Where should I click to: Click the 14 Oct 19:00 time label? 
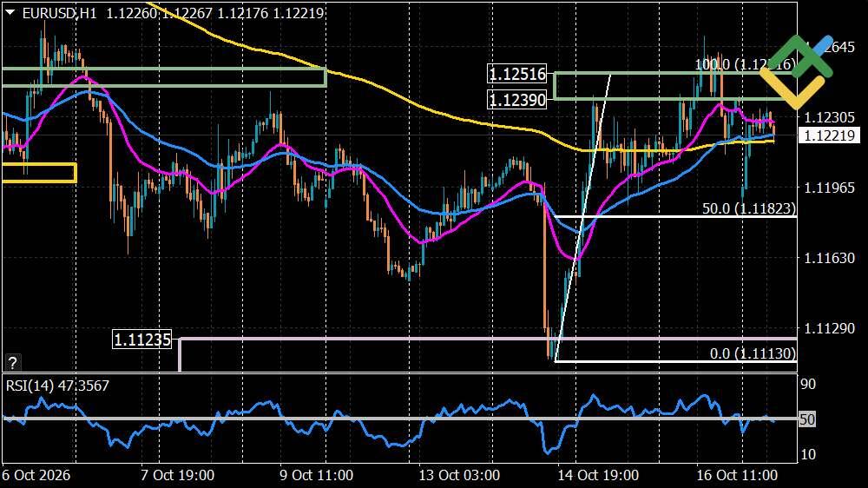(598, 475)
